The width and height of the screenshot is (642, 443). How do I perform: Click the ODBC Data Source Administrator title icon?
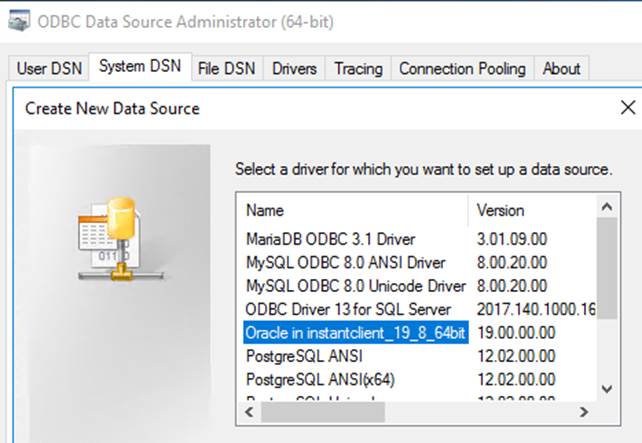tap(19, 21)
